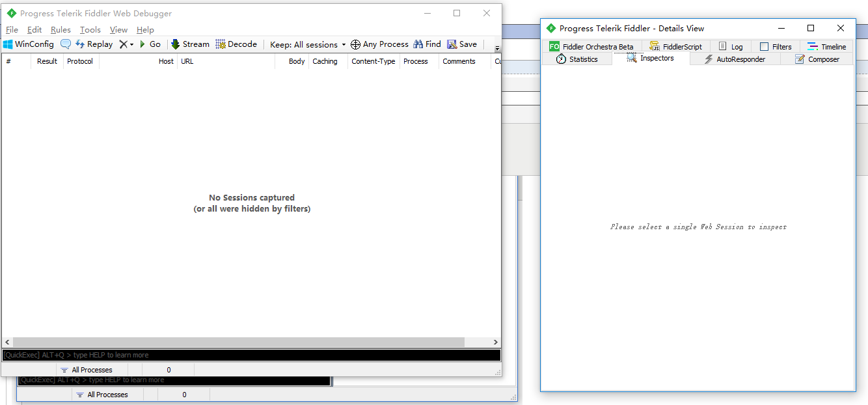
Task: Sort by the Process column header
Action: coord(418,61)
